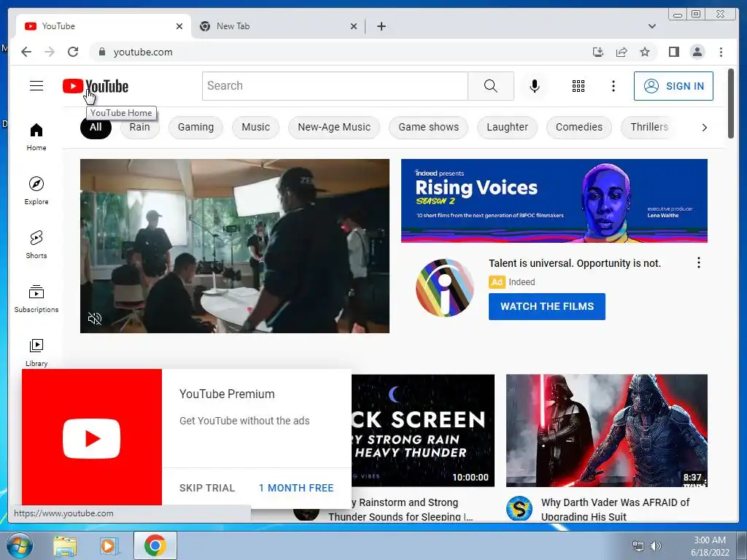Select the Game shows chip
Viewport: 747px width, 560px height.
click(x=428, y=127)
